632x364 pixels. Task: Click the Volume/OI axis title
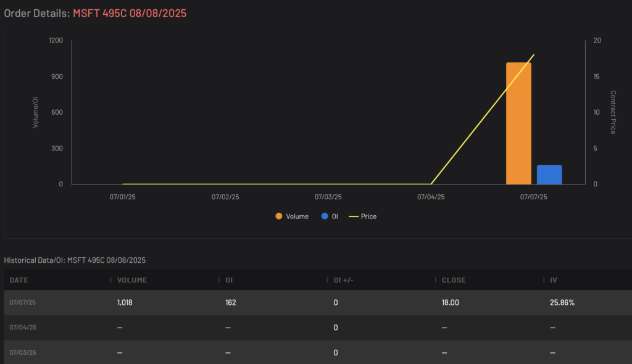[35, 112]
